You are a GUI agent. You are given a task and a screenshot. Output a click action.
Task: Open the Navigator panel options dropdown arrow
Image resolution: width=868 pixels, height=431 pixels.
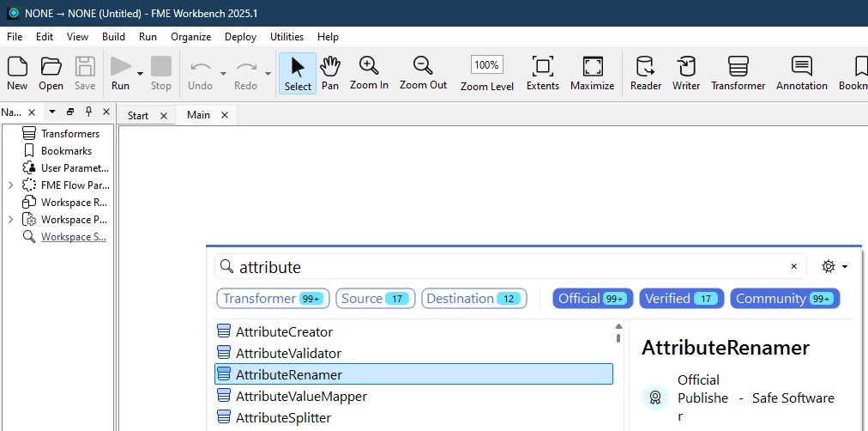click(52, 112)
